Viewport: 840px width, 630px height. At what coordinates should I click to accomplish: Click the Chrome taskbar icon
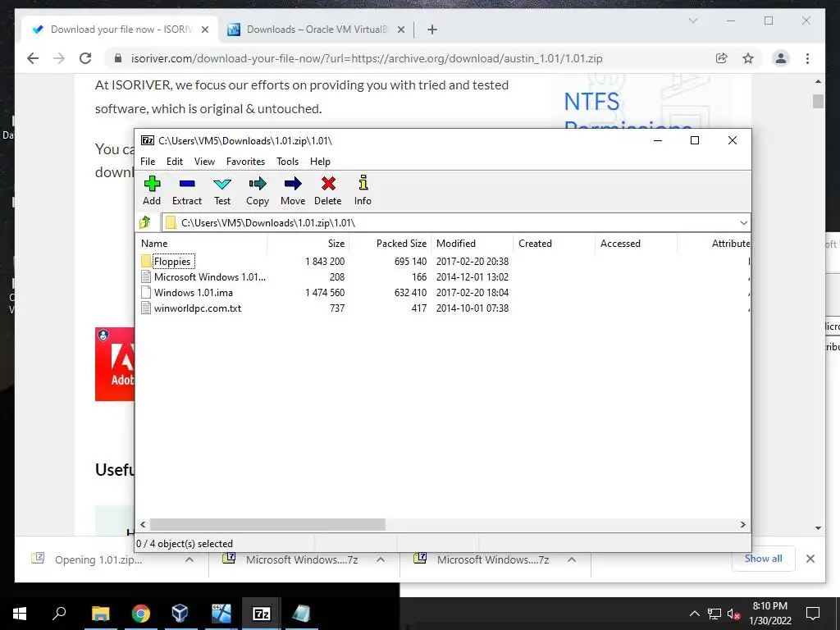[x=141, y=614]
